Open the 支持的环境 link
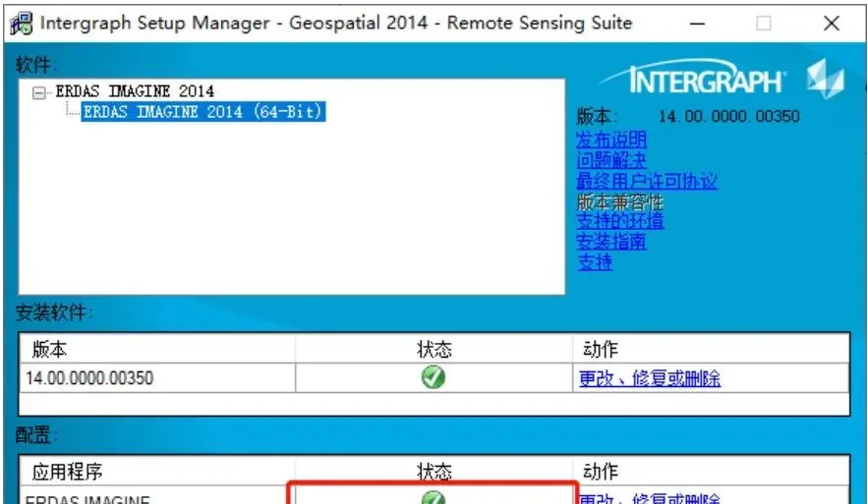 pos(620,221)
